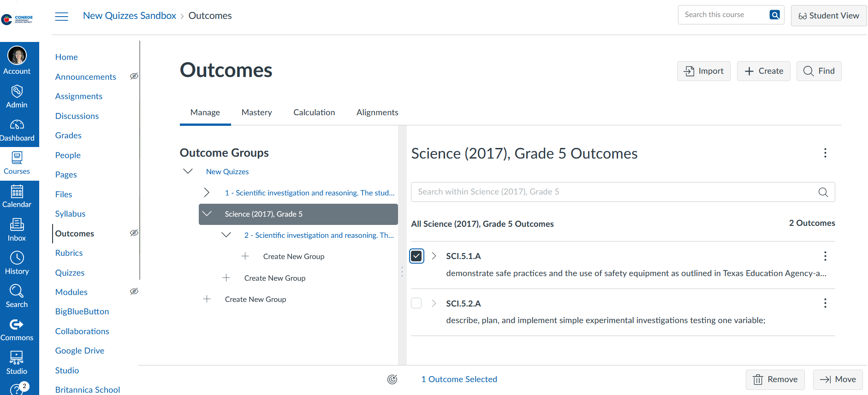Open the SCI.5.1.A outcome kebab menu

tap(825, 256)
